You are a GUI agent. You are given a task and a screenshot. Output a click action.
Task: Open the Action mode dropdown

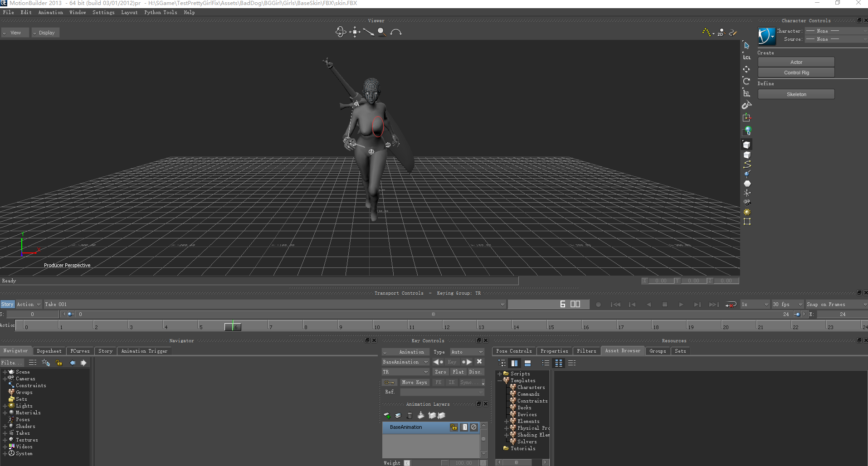coord(29,305)
